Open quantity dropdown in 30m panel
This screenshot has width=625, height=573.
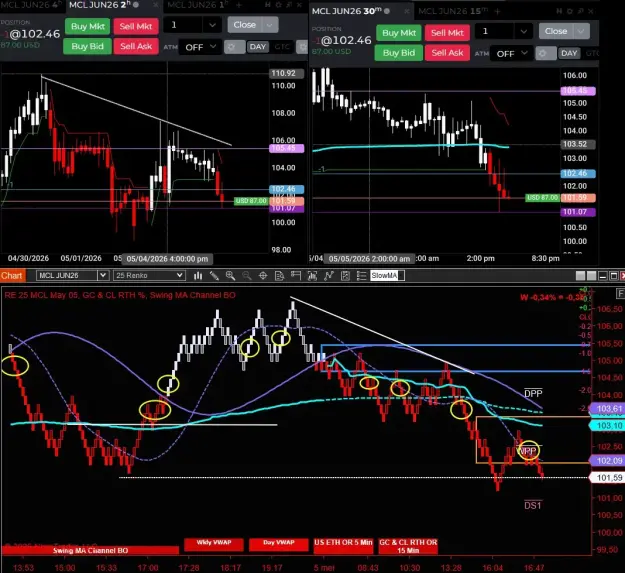[523, 31]
